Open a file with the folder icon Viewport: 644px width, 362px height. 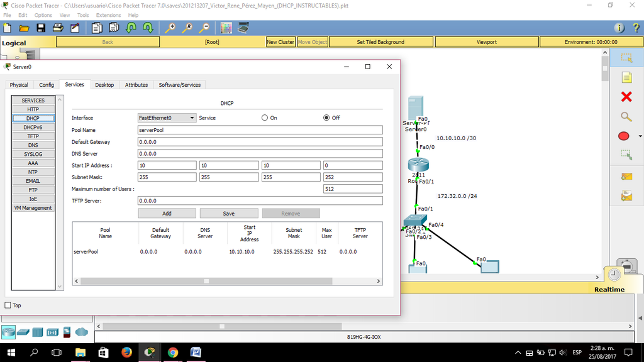click(x=25, y=28)
